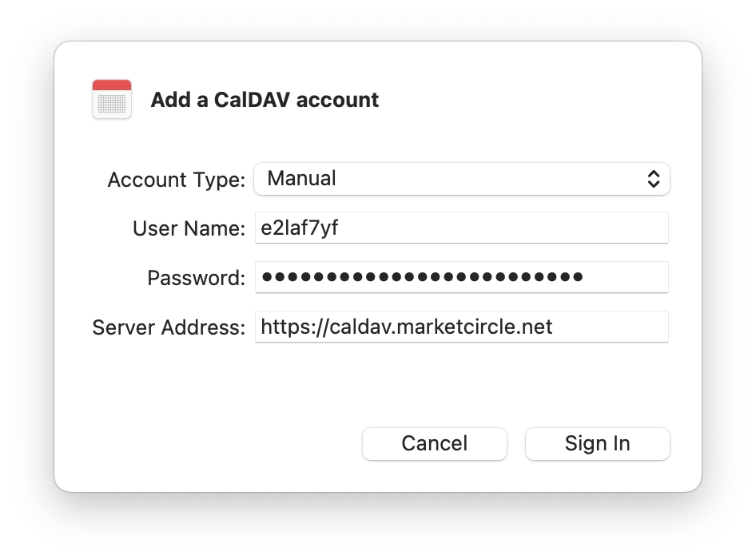756x559 pixels.
Task: Place cursor after the last password dot
Action: coord(585,277)
